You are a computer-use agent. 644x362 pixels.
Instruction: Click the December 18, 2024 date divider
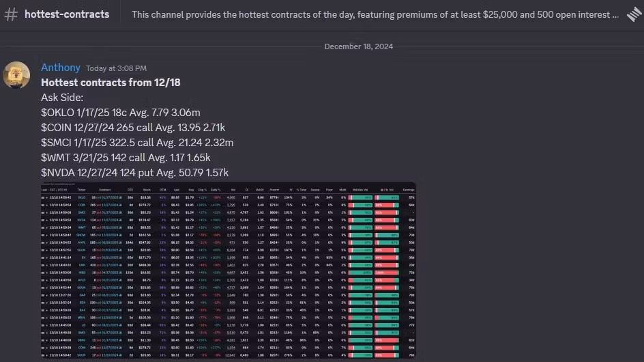358,46
